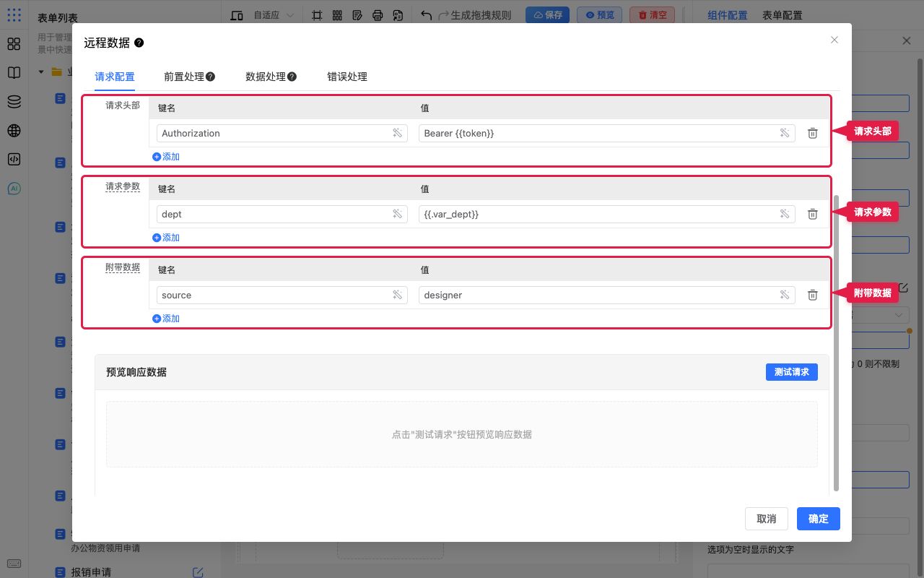Viewport: 924px width, 578px height.
Task: Open the globe icon in left sidebar
Action: pyautogui.click(x=14, y=131)
